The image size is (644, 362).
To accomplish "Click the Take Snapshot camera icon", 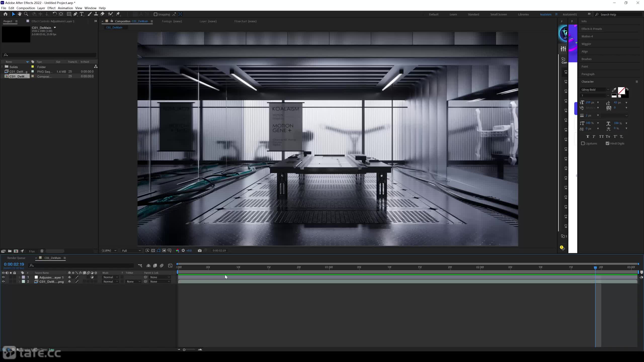I will click(x=199, y=250).
